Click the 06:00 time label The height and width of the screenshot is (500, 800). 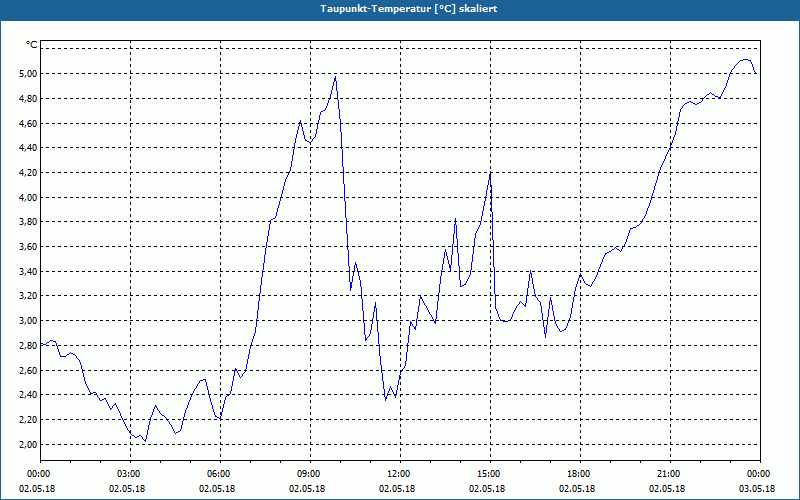218,474
